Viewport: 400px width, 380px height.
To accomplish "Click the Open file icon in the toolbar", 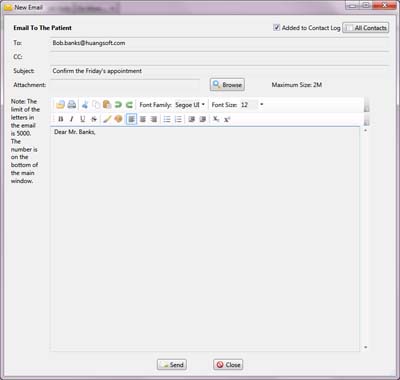I will (60, 105).
